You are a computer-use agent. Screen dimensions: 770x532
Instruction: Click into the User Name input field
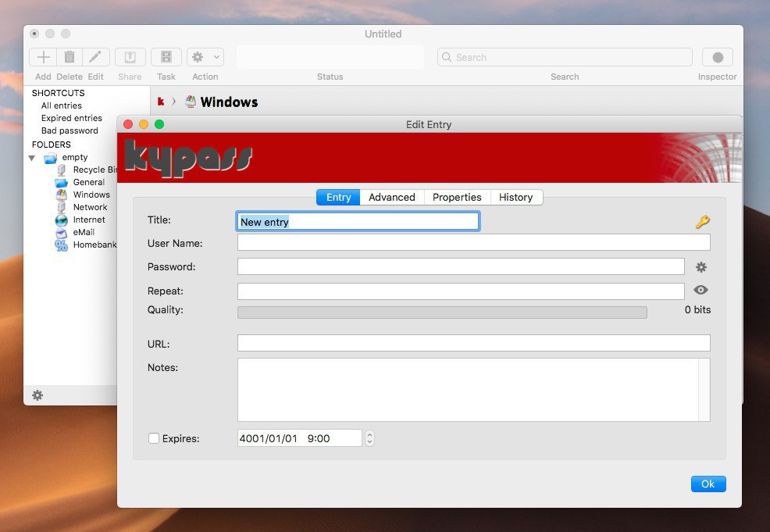[473, 243]
